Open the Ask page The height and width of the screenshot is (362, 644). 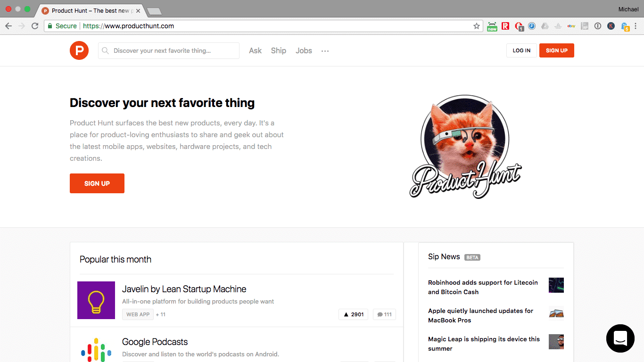pyautogui.click(x=255, y=50)
